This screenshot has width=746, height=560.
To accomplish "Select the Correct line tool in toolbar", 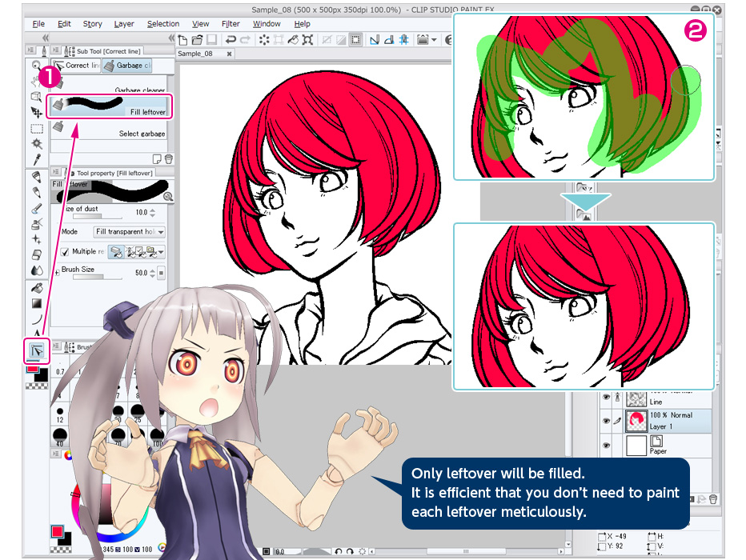I will pyautogui.click(x=37, y=350).
